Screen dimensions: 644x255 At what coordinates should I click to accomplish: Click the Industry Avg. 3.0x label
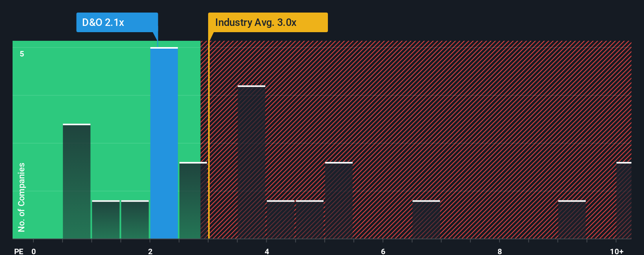coord(268,22)
